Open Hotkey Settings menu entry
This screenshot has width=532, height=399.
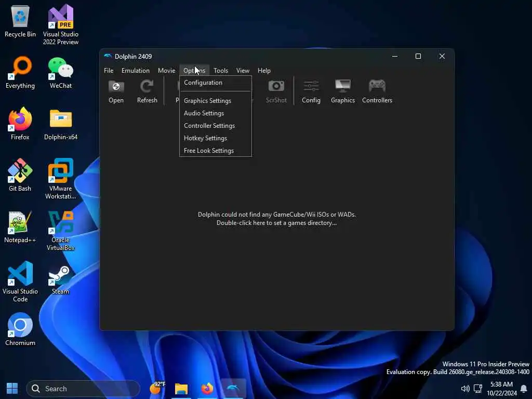click(x=216, y=138)
